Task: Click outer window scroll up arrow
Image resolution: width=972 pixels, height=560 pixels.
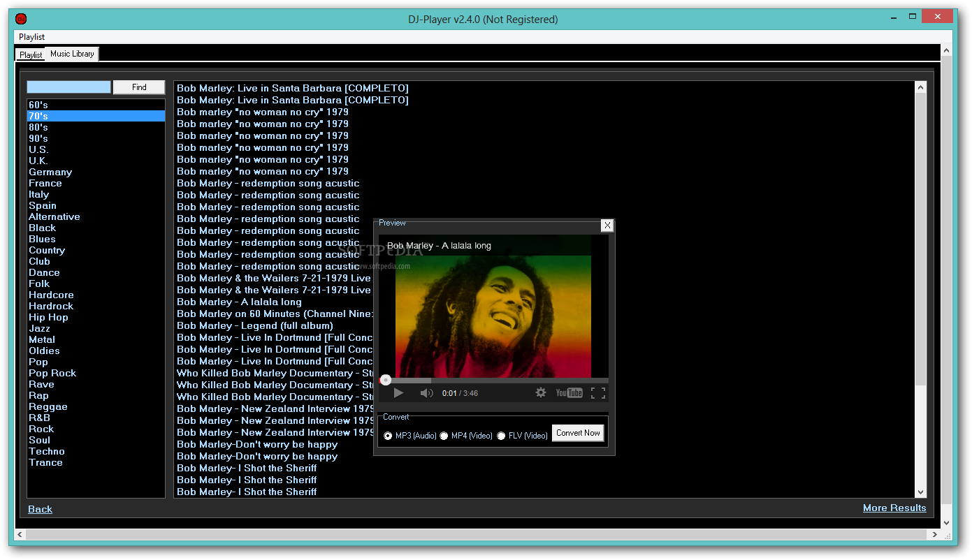Action: tap(946, 51)
